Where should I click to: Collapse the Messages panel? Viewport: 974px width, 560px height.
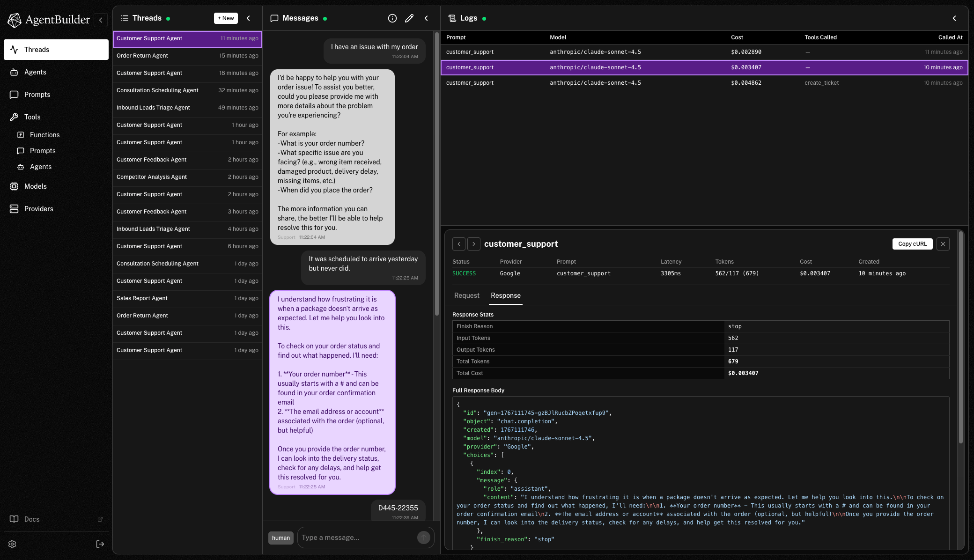coord(426,18)
